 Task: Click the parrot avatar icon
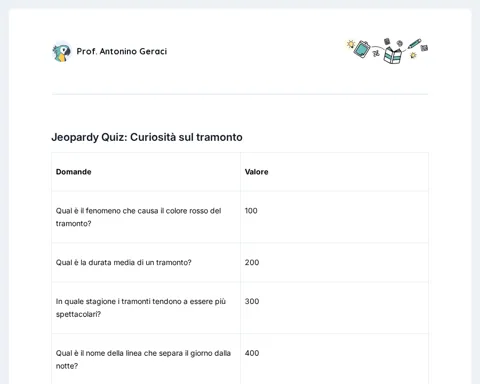pyautogui.click(x=62, y=52)
